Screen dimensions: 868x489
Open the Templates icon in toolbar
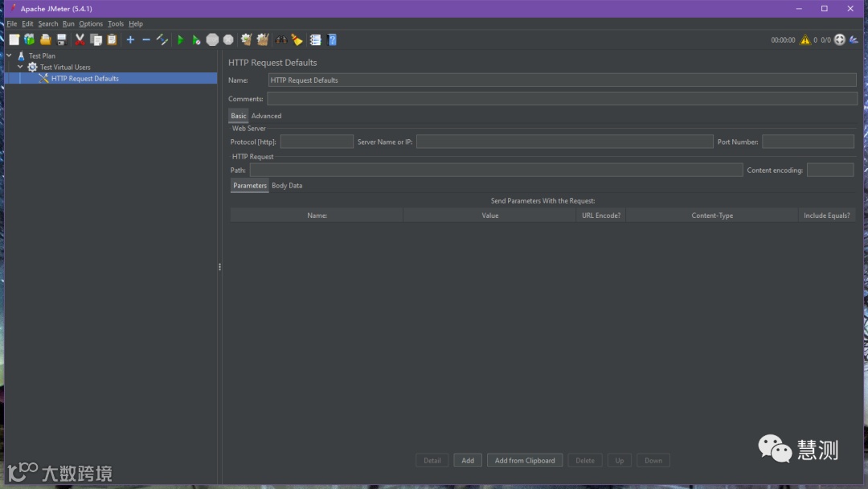(x=30, y=39)
